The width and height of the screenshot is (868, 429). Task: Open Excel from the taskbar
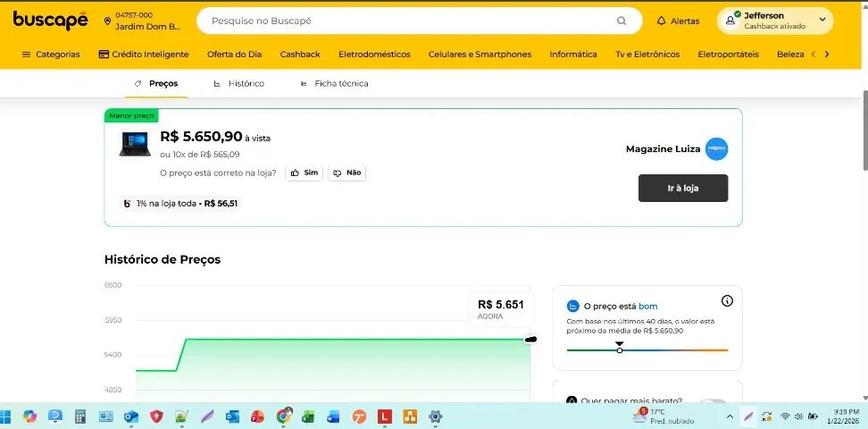tap(308, 416)
